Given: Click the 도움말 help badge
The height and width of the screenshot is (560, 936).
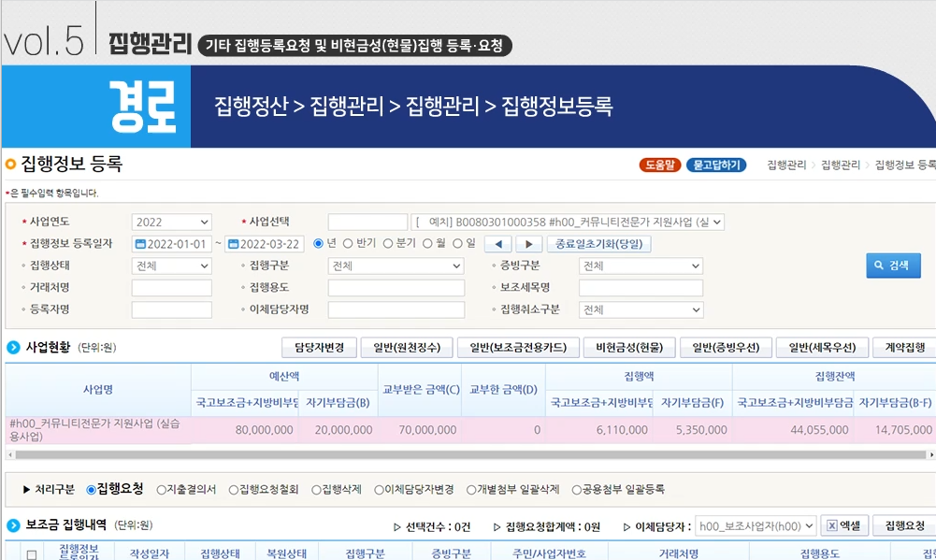Looking at the screenshot, I should click(x=659, y=165).
